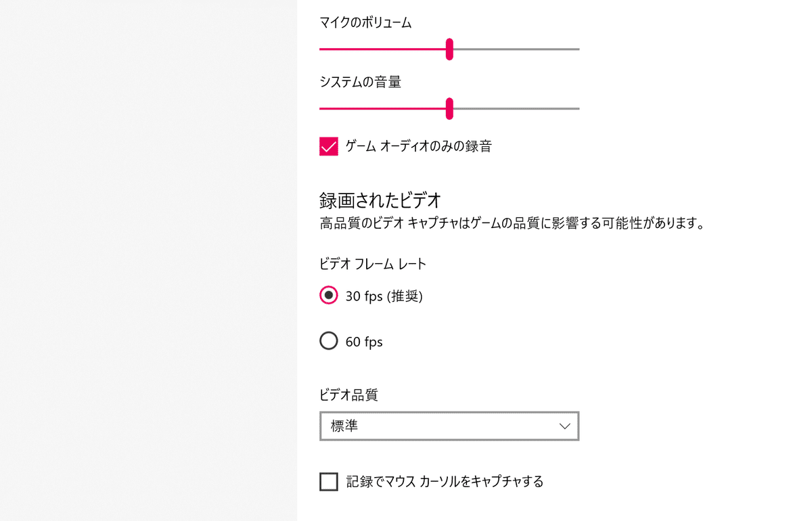812x521 pixels.
Task: Click the ビデオ フレーム レート label
Action: pyautogui.click(x=372, y=264)
